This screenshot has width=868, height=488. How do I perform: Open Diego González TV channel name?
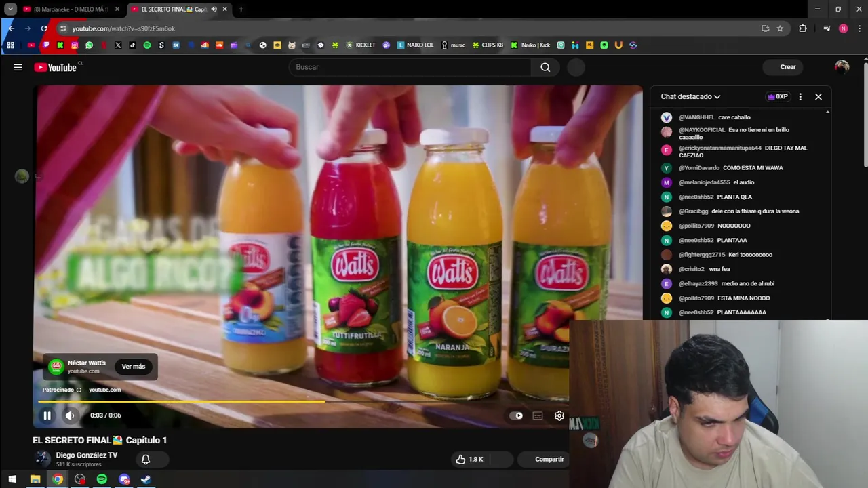pyautogui.click(x=87, y=455)
